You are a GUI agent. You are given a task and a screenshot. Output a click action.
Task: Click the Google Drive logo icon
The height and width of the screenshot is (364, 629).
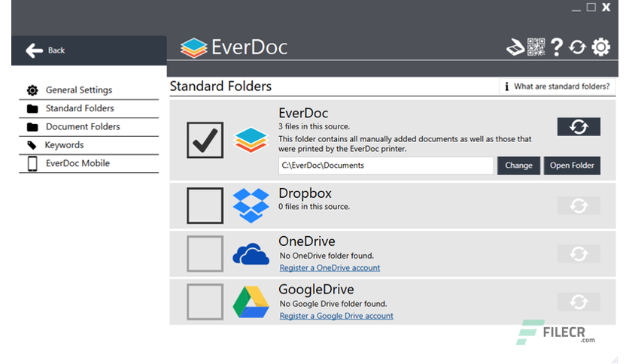(x=251, y=302)
